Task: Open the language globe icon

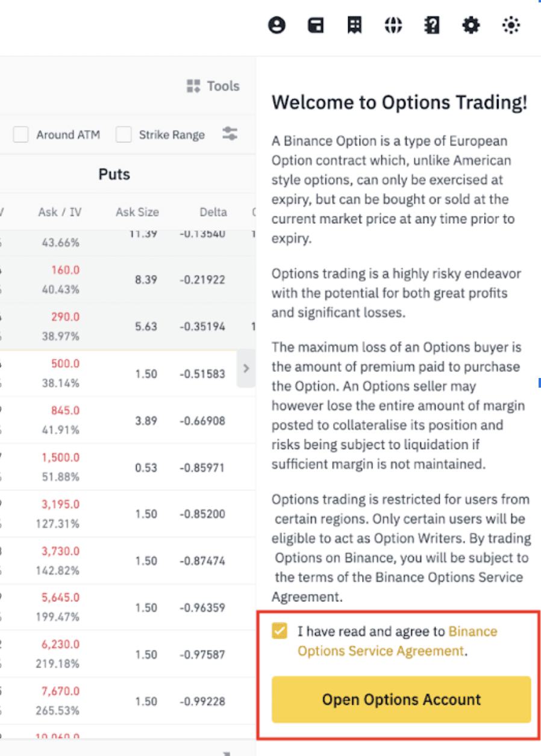Action: (393, 25)
